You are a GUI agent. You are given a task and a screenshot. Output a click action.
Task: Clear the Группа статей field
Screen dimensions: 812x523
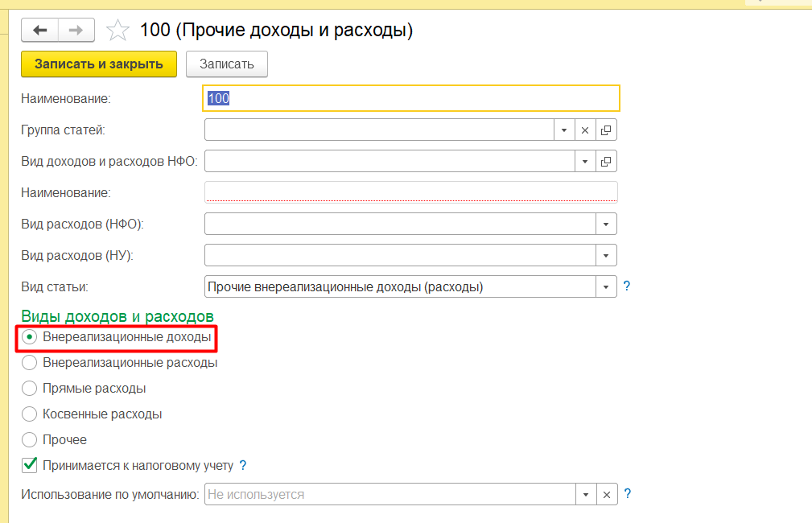(x=585, y=130)
